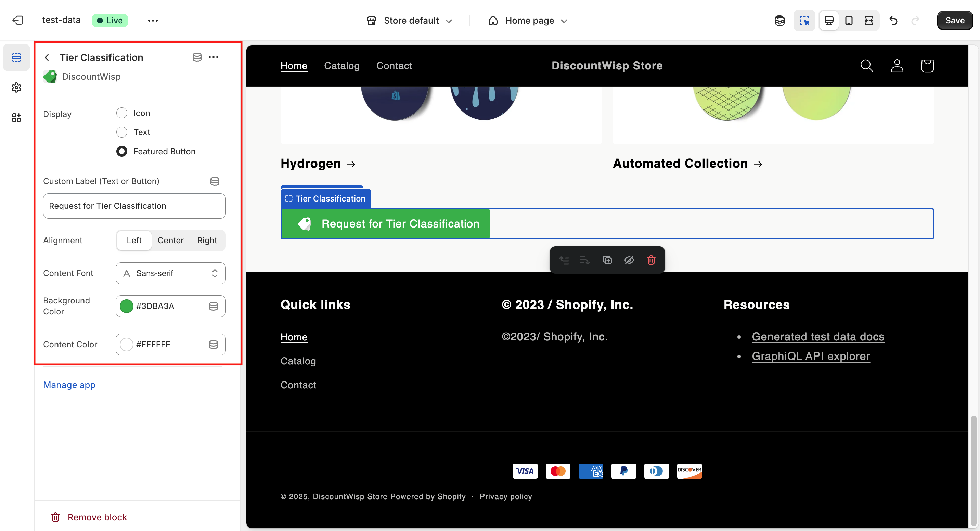Set alignment to Right
The width and height of the screenshot is (980, 531).
[x=207, y=240]
